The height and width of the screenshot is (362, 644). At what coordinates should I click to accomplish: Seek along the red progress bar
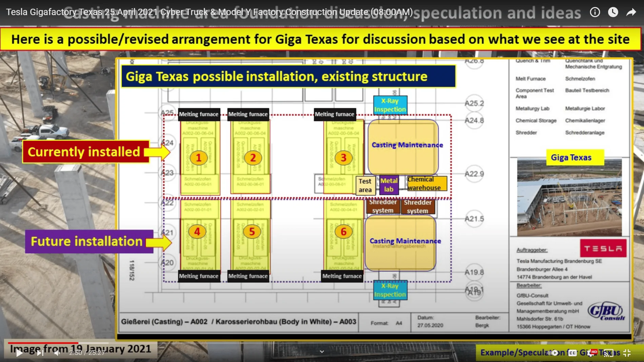pyautogui.click(x=43, y=343)
